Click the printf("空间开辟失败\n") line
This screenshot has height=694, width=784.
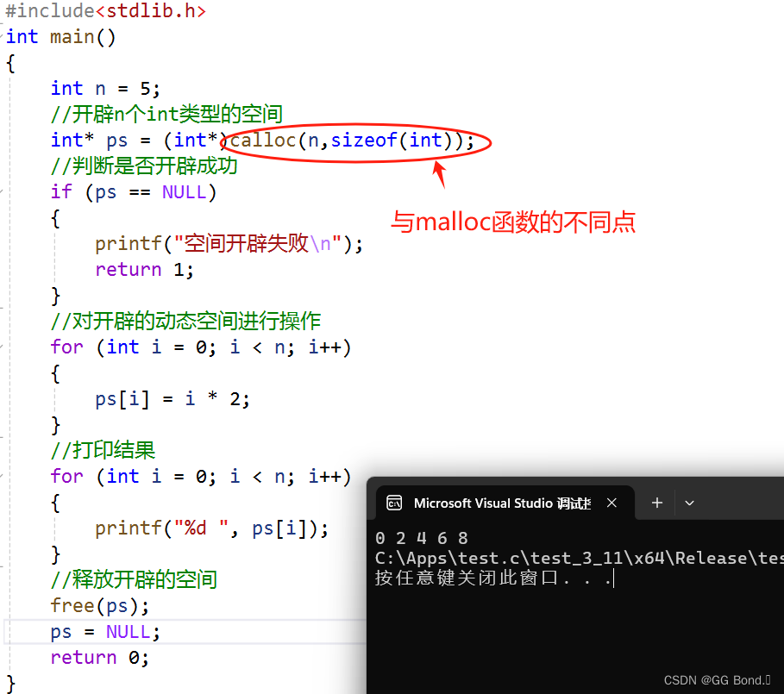tap(229, 244)
